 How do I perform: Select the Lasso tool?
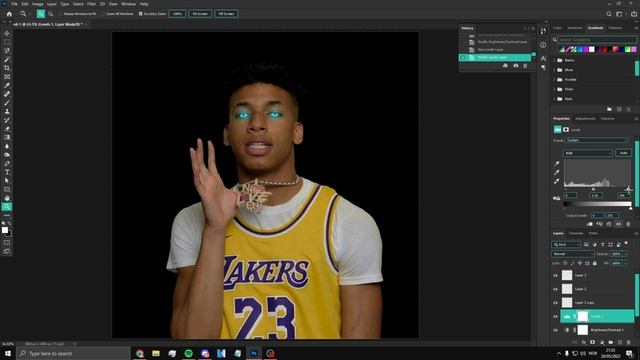7,51
